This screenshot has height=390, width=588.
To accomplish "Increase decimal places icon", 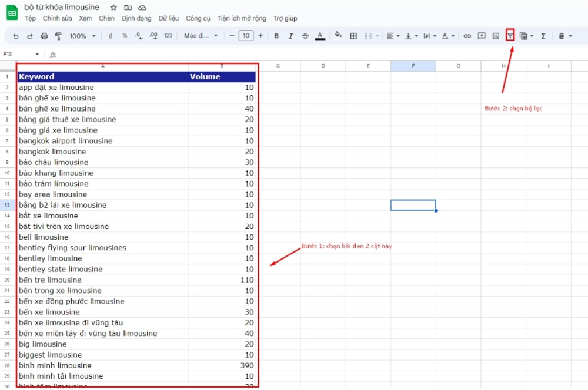I will pyautogui.click(x=153, y=36).
